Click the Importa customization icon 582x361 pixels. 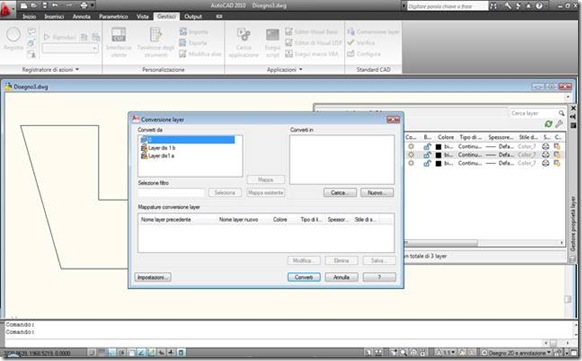pyautogui.click(x=183, y=32)
